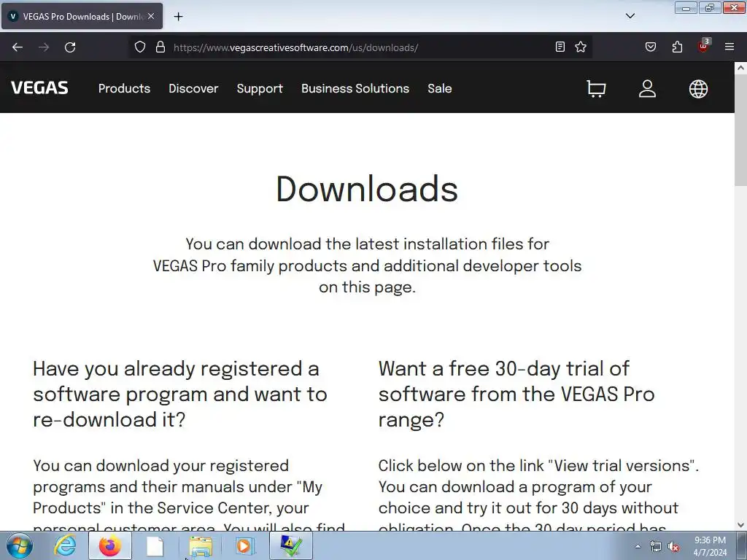Click the uBlock Origin extension icon
This screenshot has width=747, height=560.
[x=704, y=46]
